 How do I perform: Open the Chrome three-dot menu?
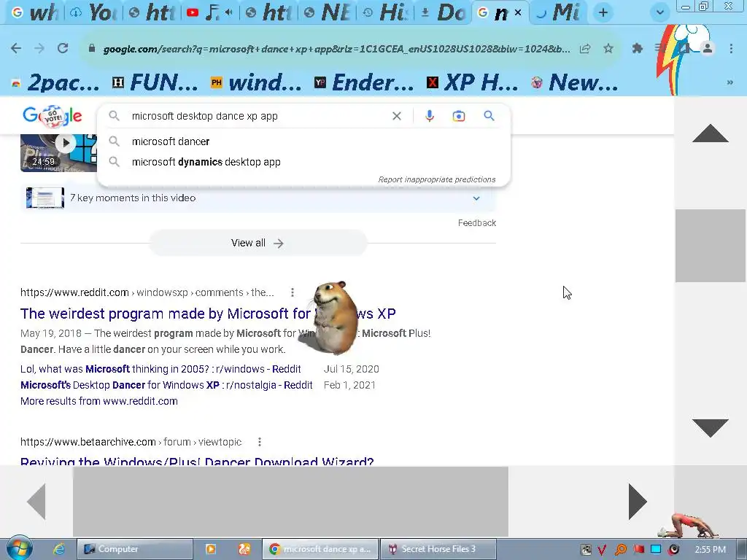coord(731,49)
